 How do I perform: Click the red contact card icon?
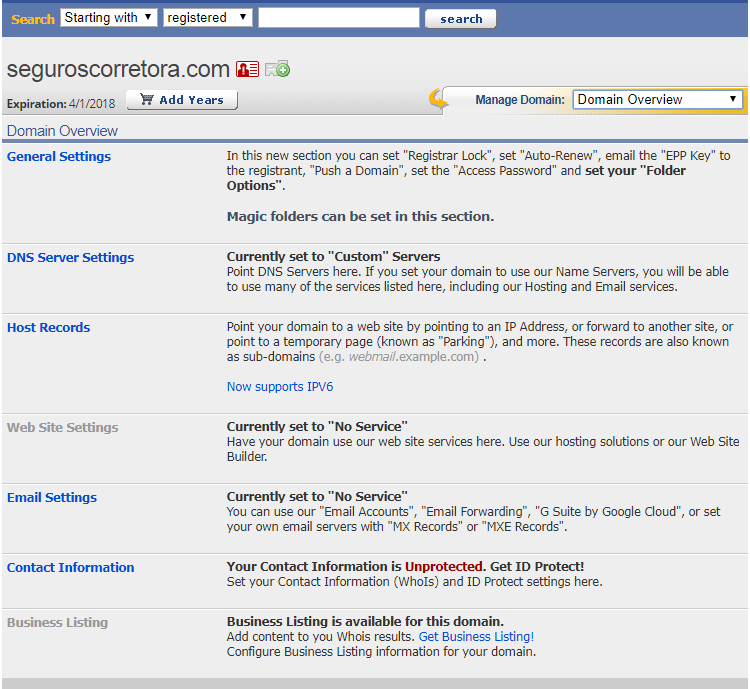(247, 69)
